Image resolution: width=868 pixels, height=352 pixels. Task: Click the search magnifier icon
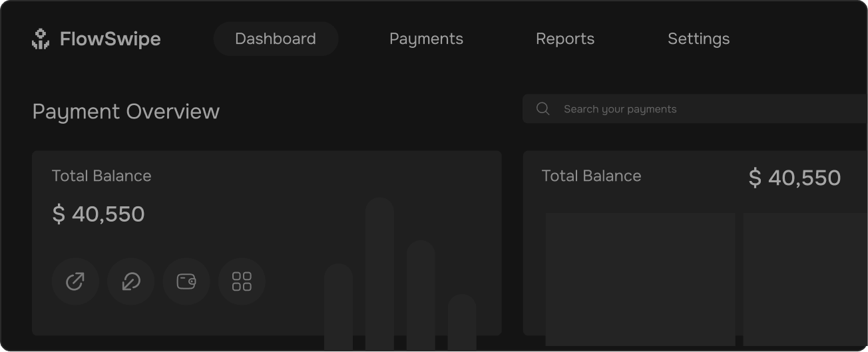point(543,108)
